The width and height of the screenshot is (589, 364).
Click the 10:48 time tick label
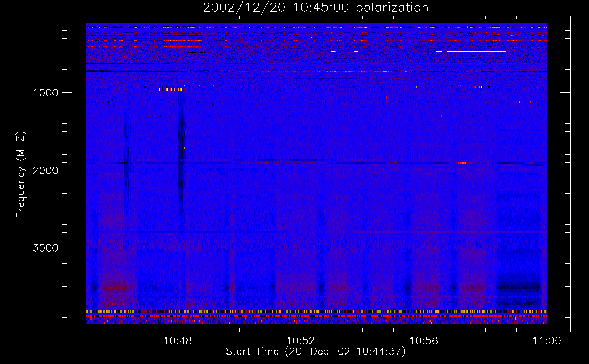pos(178,341)
